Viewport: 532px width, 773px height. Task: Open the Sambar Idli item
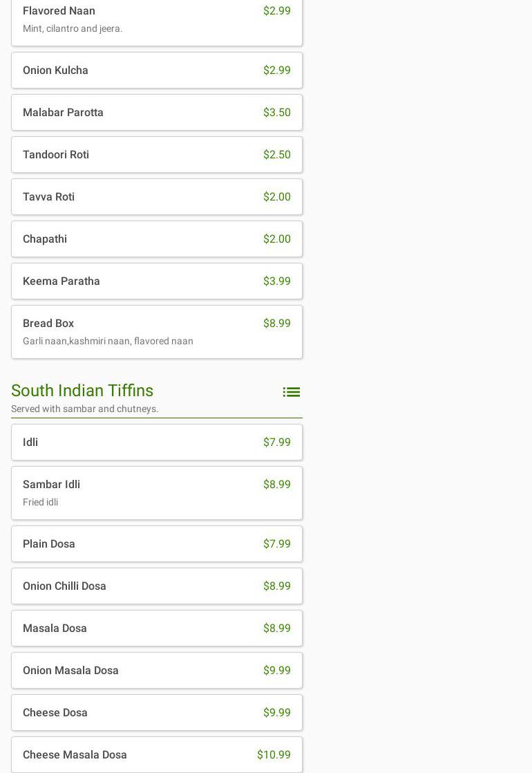(156, 493)
